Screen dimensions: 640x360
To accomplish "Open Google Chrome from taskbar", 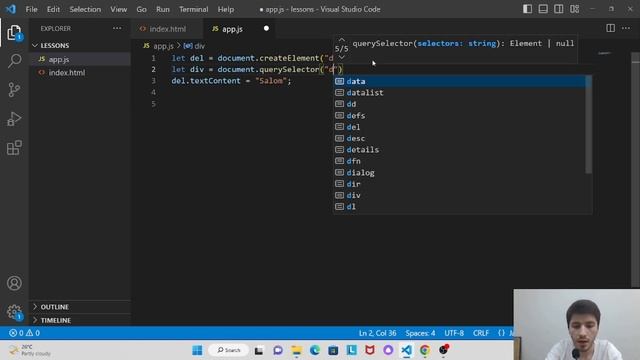I will tap(424, 350).
